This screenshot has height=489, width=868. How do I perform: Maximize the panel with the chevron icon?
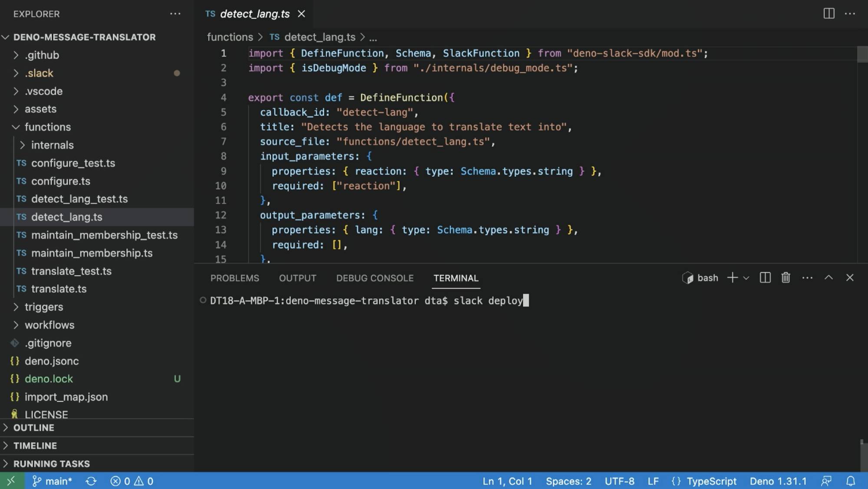(x=829, y=278)
